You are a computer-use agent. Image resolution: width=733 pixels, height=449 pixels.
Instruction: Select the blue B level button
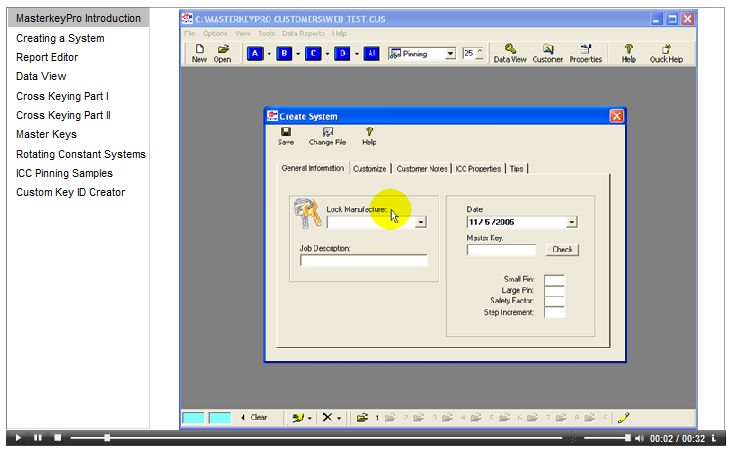284,53
